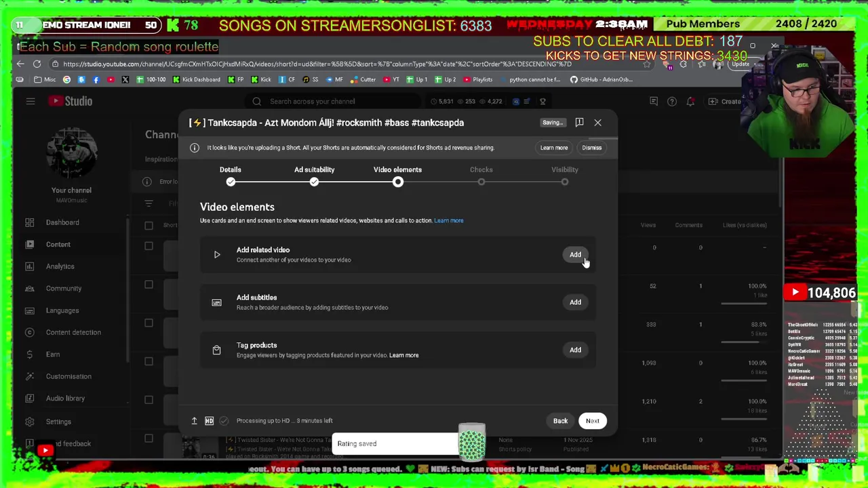Dismiss the Shorts revenue sharing notice
The width and height of the screenshot is (868, 488).
(x=591, y=148)
